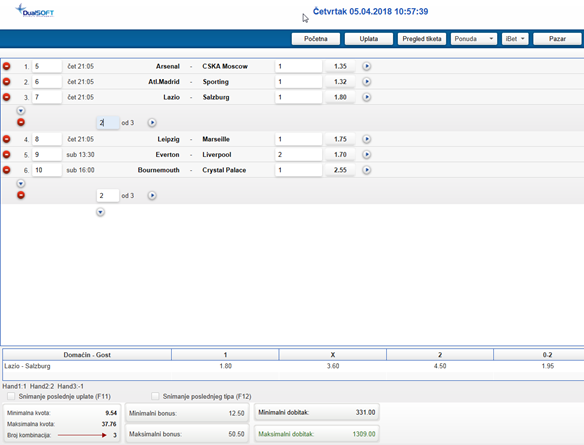Click the tip field of Everton - Liverpool
The width and height of the screenshot is (584, 445).
pyautogui.click(x=298, y=155)
